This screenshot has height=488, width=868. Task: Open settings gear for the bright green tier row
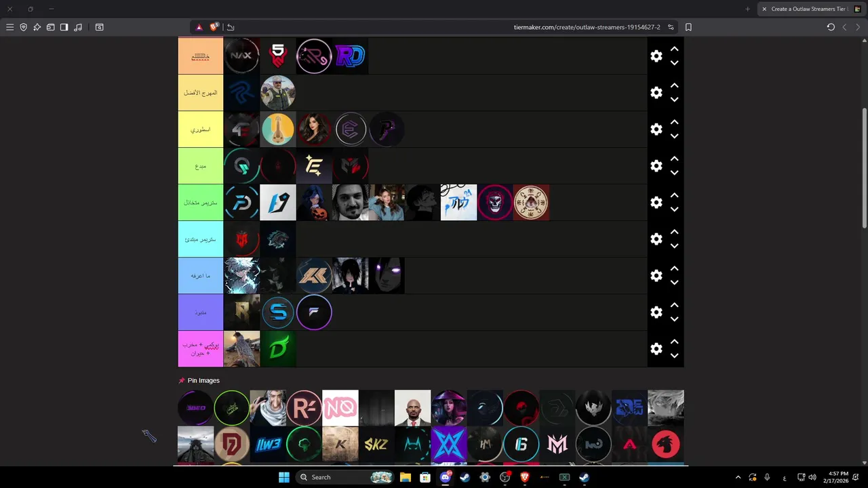point(656,203)
